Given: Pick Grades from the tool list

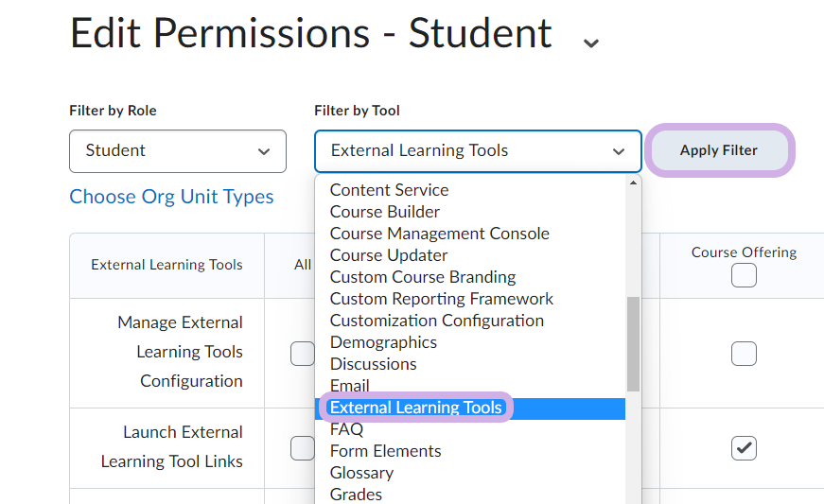Looking at the screenshot, I should (x=356, y=494).
